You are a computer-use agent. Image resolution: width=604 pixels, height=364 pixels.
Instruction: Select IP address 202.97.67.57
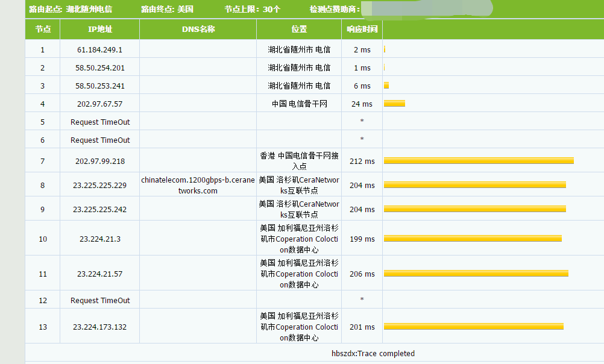coord(100,104)
